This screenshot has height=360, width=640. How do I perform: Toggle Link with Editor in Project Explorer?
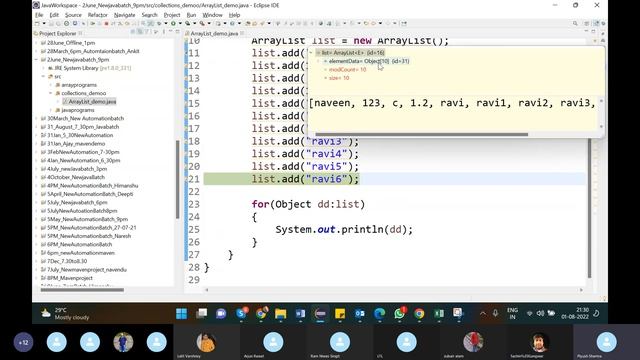pyautogui.click(x=140, y=32)
